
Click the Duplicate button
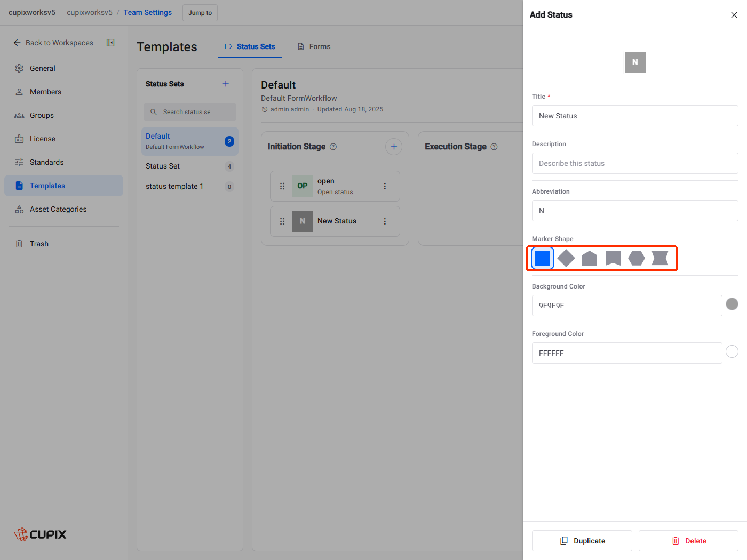click(x=582, y=541)
